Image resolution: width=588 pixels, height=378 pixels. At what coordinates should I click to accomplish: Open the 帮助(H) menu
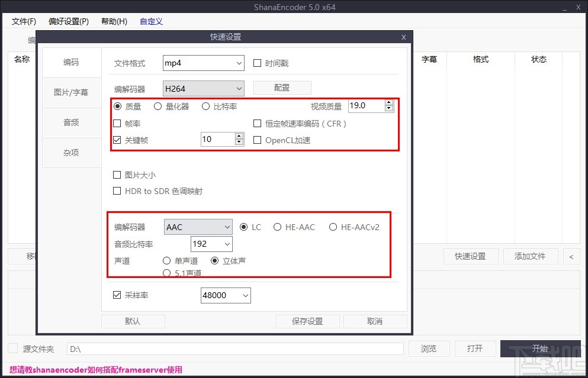point(114,21)
